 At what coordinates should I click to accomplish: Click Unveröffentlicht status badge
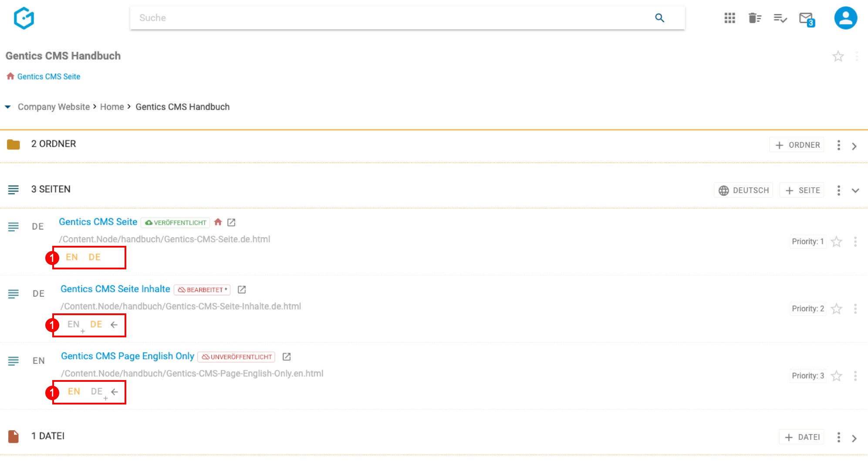(236, 357)
